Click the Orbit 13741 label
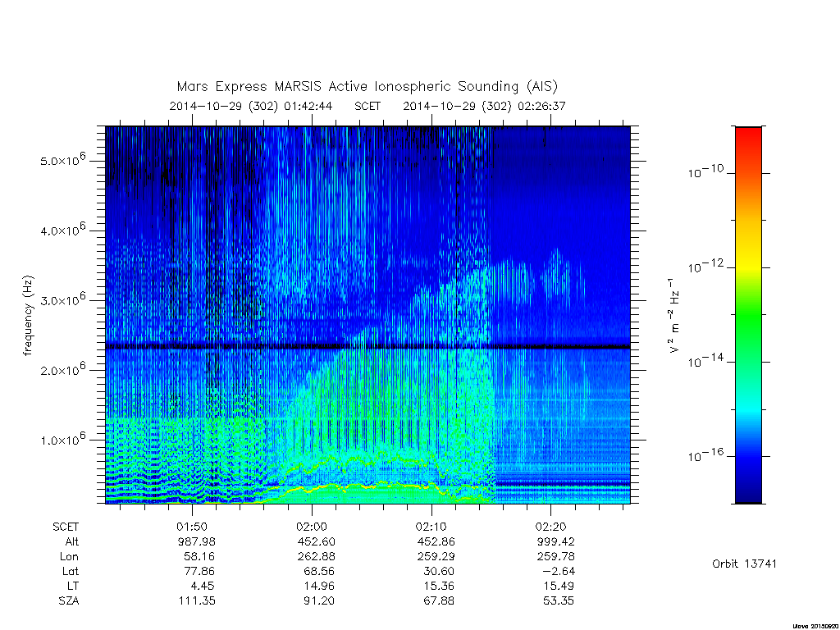The height and width of the screenshot is (630, 840). point(744,564)
